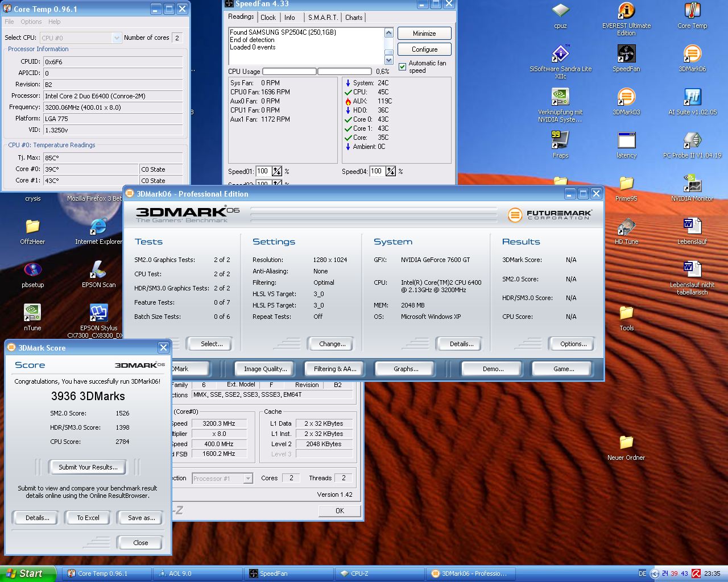The height and width of the screenshot is (582, 728).
Task: Open the latency desktop icon
Action: [x=626, y=145]
